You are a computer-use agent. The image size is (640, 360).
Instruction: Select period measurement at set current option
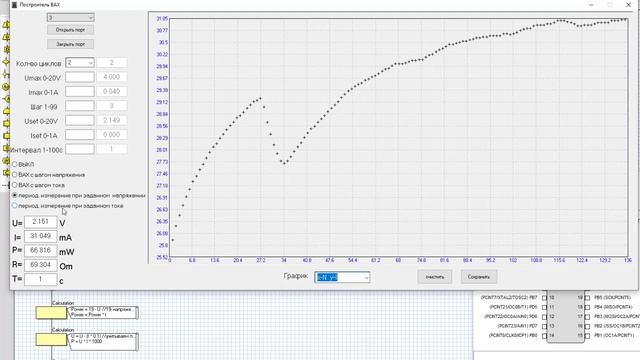(15, 206)
